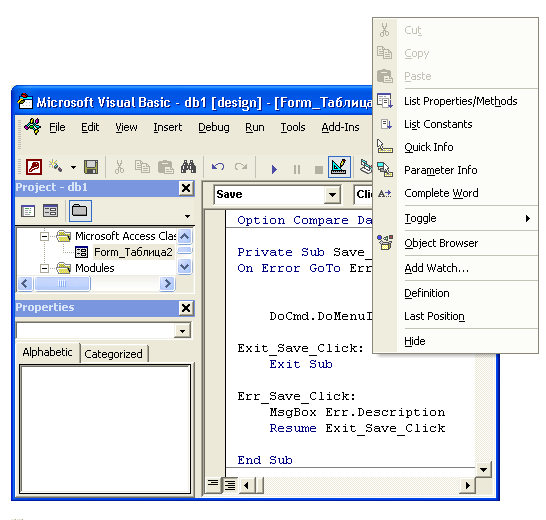
Task: Open the Save object dropdown
Action: coord(333,194)
